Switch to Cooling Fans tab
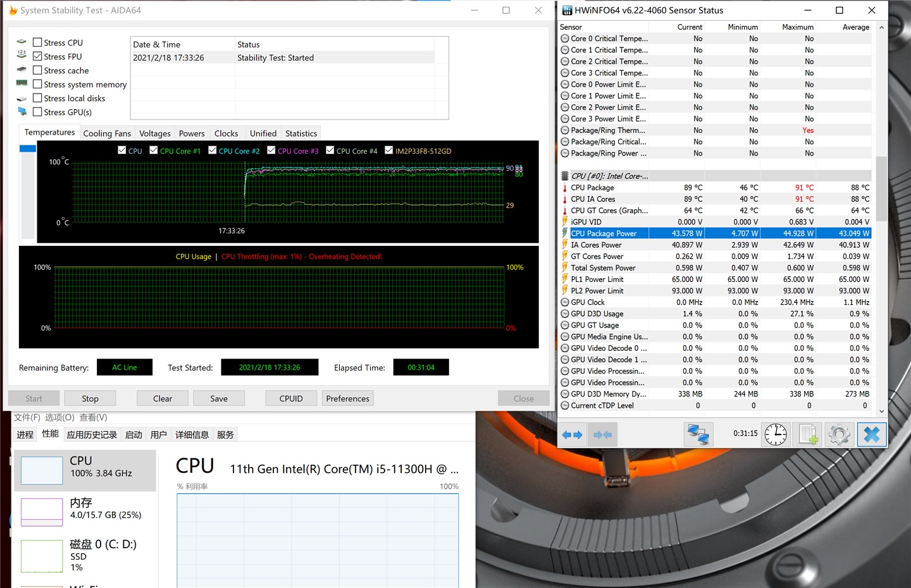 pyautogui.click(x=107, y=133)
